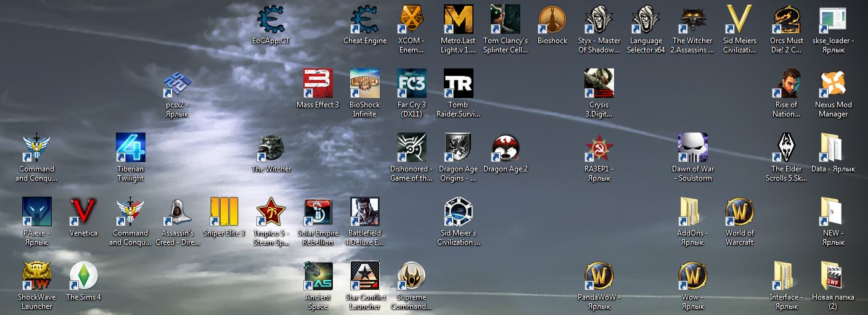
Task: Select the Dragon Age 2 icon
Action: click(506, 148)
